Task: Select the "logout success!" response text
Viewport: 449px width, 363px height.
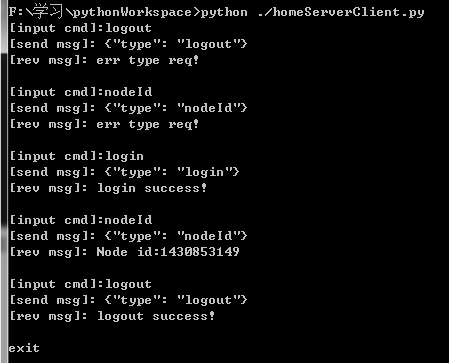Action: point(156,316)
